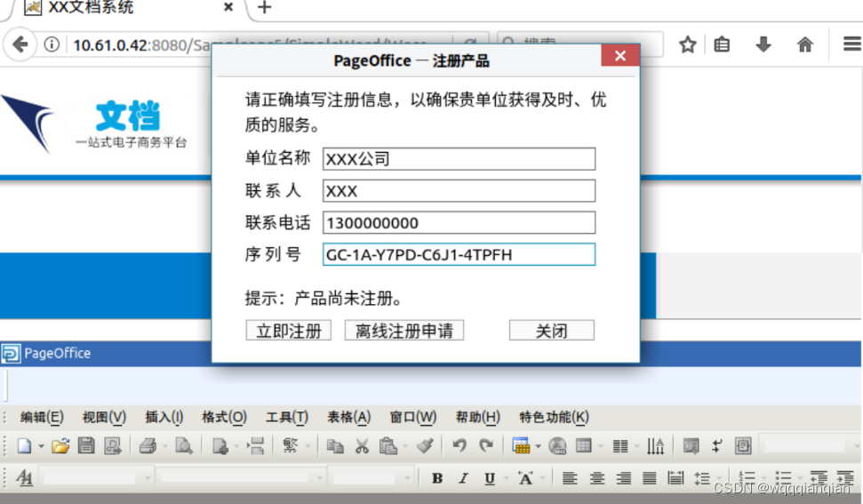This screenshot has width=863, height=504.
Task: Go to the browser home page
Action: coord(804,44)
